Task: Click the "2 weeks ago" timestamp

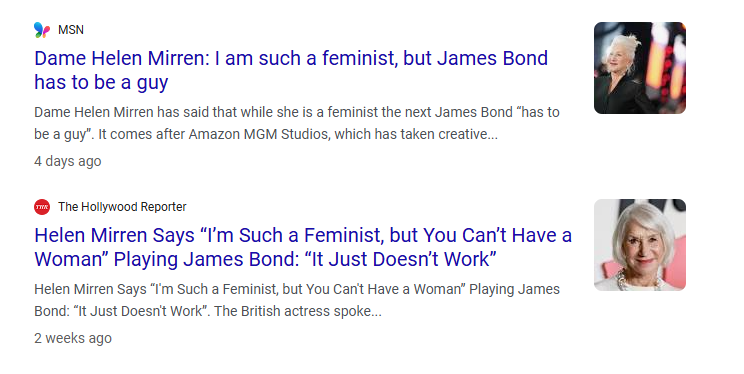Action: 73,338
